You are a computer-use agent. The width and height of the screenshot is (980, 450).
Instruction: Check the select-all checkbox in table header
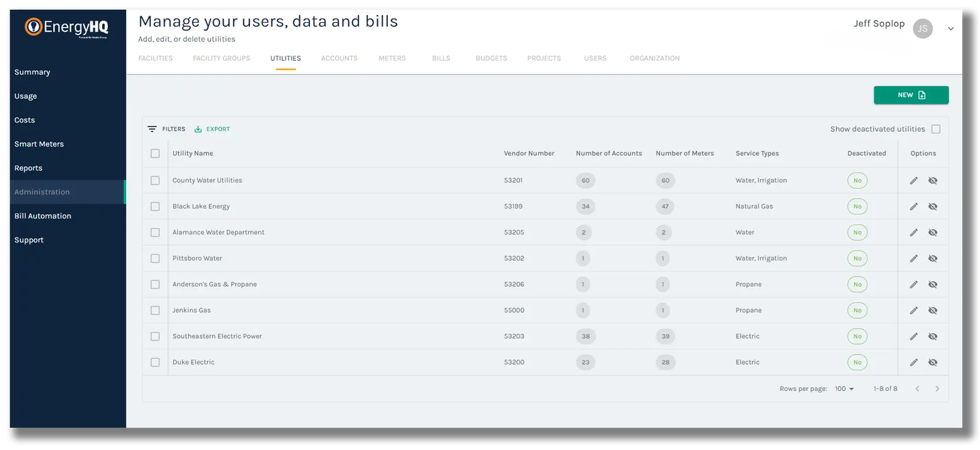[x=155, y=153]
